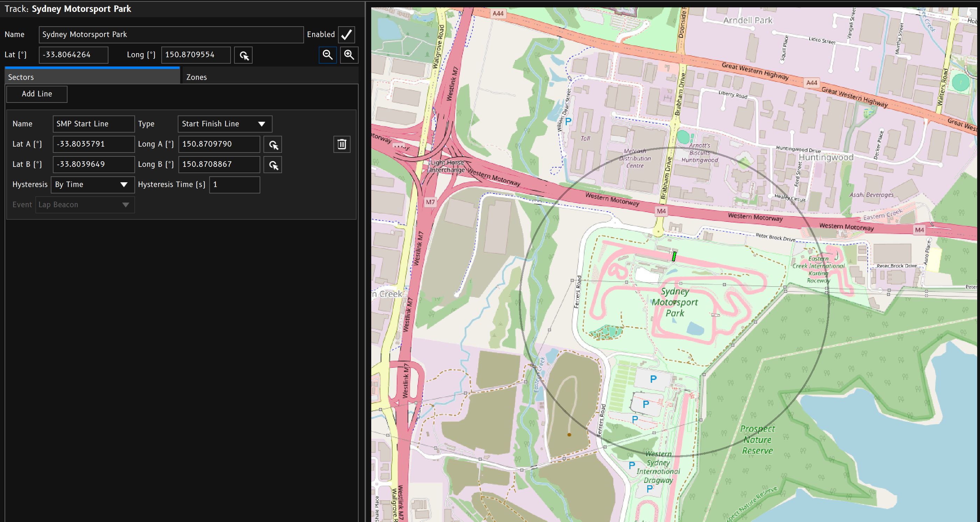Click Prospect Nature Reserve label on map

tap(757, 440)
